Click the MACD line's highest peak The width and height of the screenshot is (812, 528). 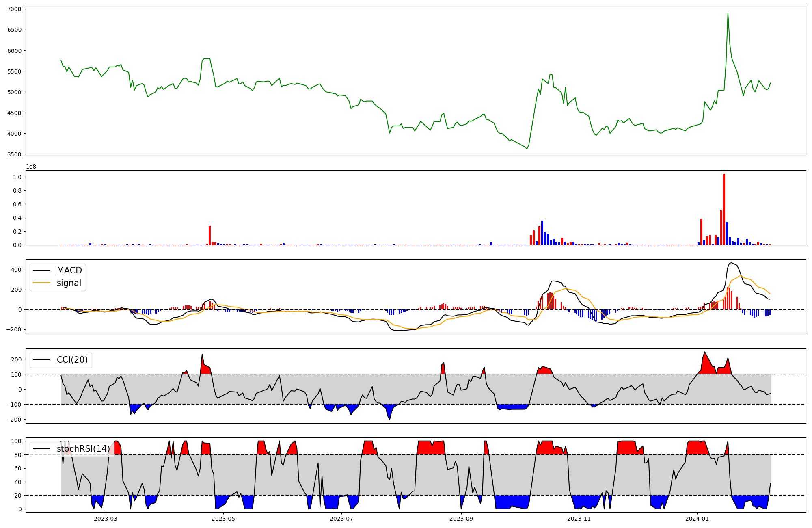[731, 263]
